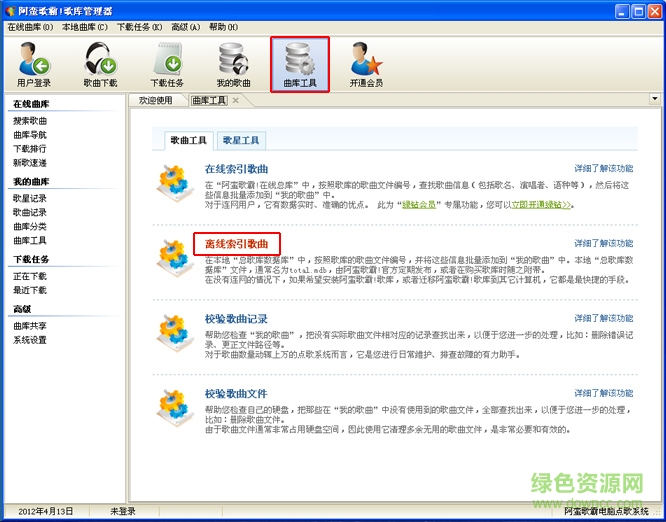Open tab list dropdown arrow
The height and width of the screenshot is (522, 666).
click(655, 99)
